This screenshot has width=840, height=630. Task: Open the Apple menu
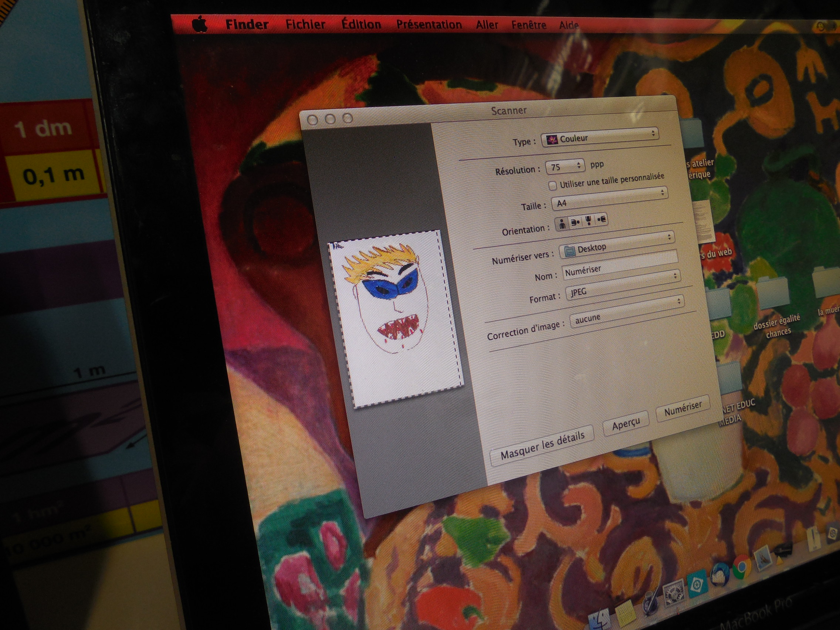tap(200, 25)
